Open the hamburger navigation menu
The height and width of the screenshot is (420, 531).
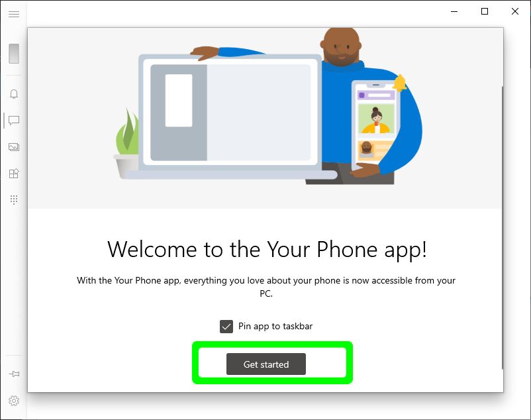coord(14,14)
